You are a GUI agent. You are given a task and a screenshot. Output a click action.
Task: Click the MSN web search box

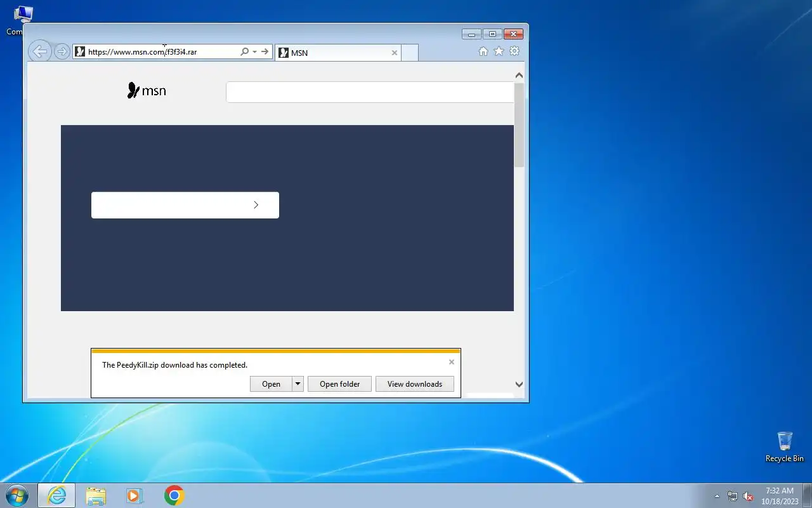(x=370, y=92)
